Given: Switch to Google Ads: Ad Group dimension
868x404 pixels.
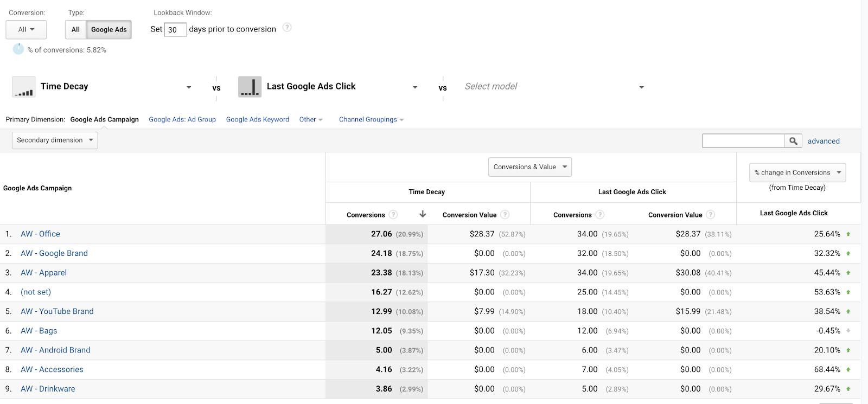Looking at the screenshot, I should pyautogui.click(x=182, y=120).
